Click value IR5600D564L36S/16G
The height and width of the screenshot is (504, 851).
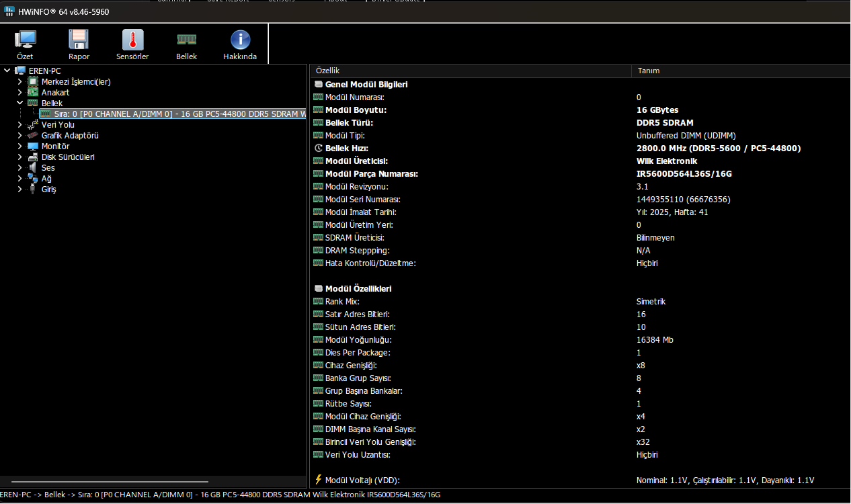tap(684, 173)
